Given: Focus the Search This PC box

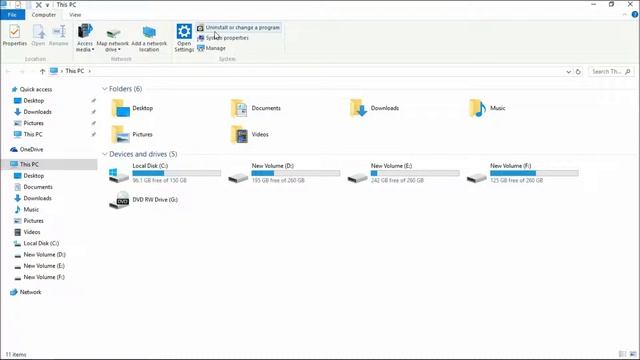Looking at the screenshot, I should point(611,71).
